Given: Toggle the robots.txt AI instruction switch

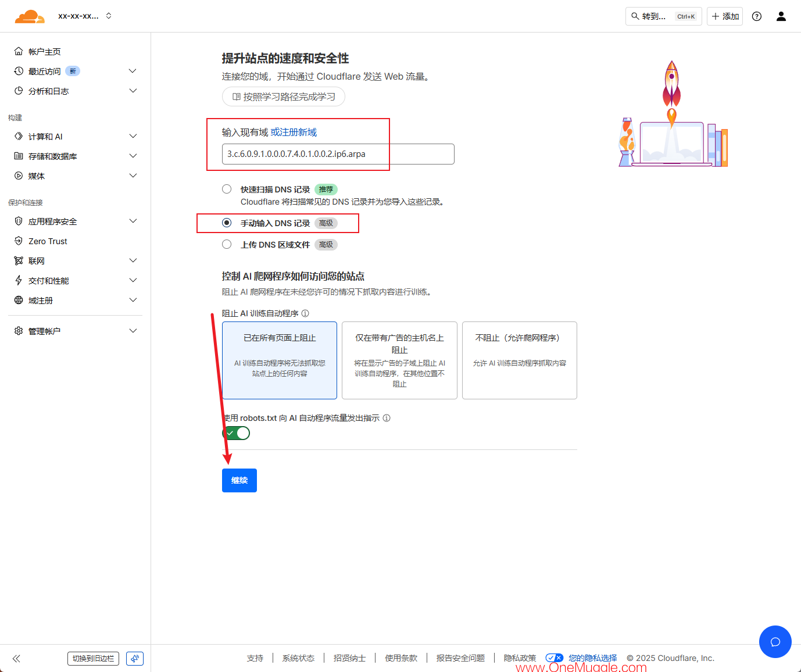Looking at the screenshot, I should [236, 433].
